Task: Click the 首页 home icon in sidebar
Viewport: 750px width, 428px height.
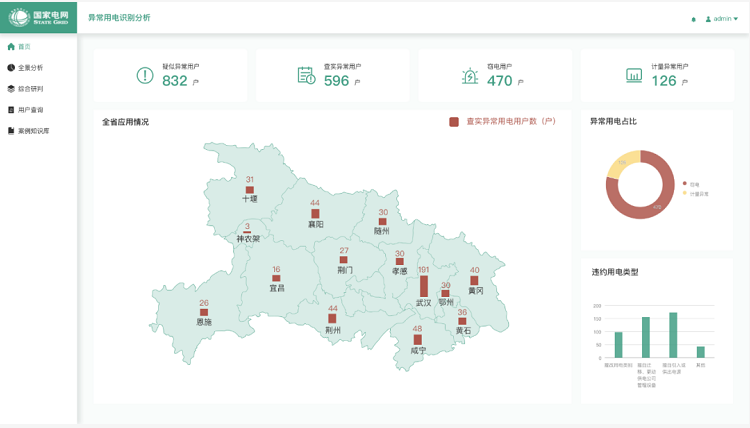Action: tap(11, 47)
